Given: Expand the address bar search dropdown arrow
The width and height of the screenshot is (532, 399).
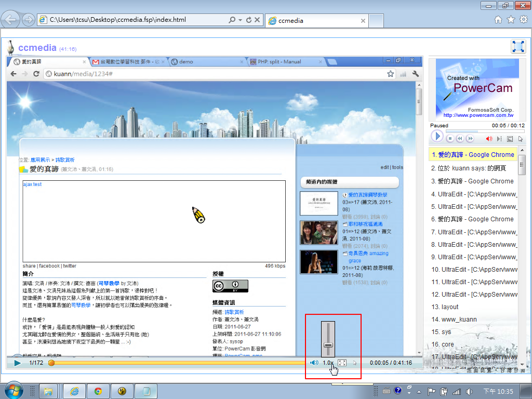Looking at the screenshot, I should coord(240,20).
